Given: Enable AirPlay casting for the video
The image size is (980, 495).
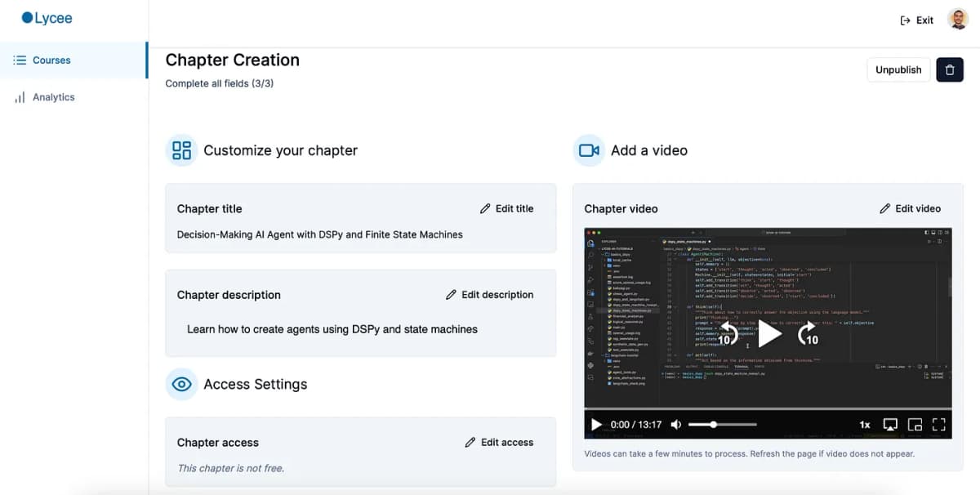Looking at the screenshot, I should tap(891, 425).
